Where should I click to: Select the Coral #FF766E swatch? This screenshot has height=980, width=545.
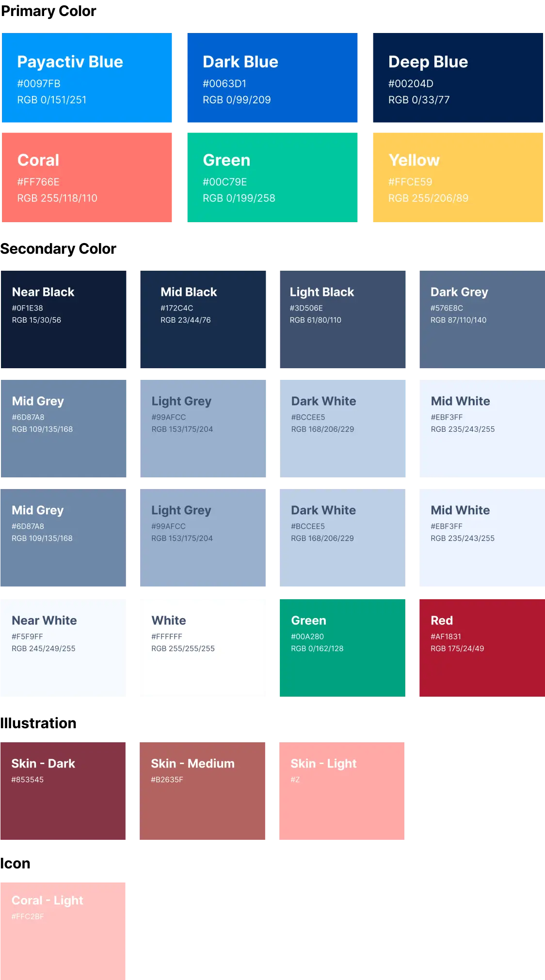(x=87, y=178)
